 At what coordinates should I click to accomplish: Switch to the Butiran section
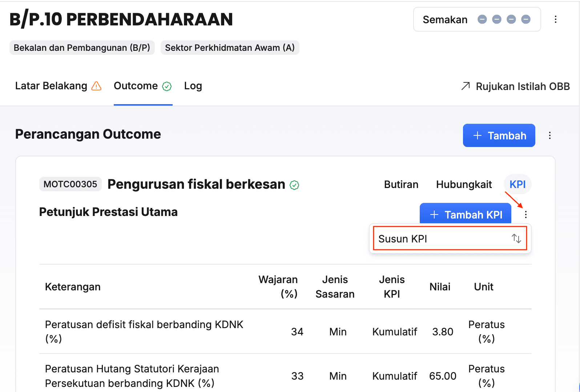pyautogui.click(x=401, y=184)
